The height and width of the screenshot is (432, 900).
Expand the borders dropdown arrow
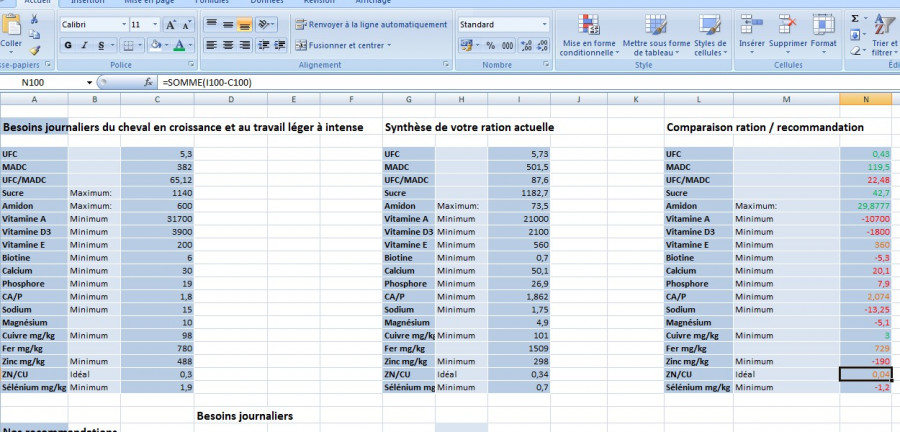pos(139,45)
